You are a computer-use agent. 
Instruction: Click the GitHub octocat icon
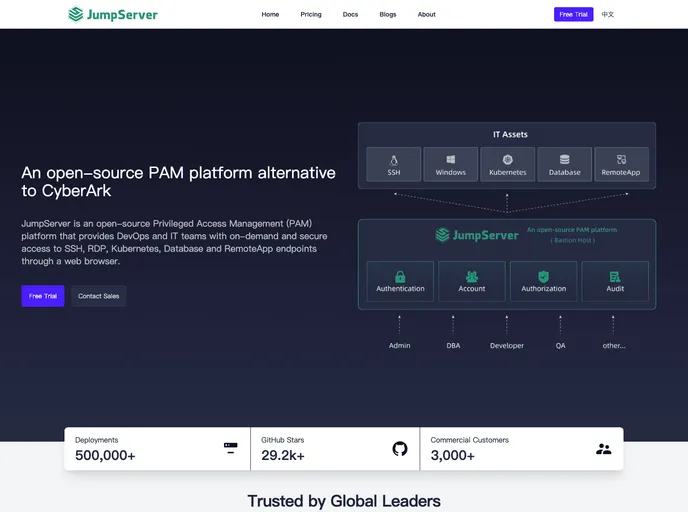(x=400, y=449)
